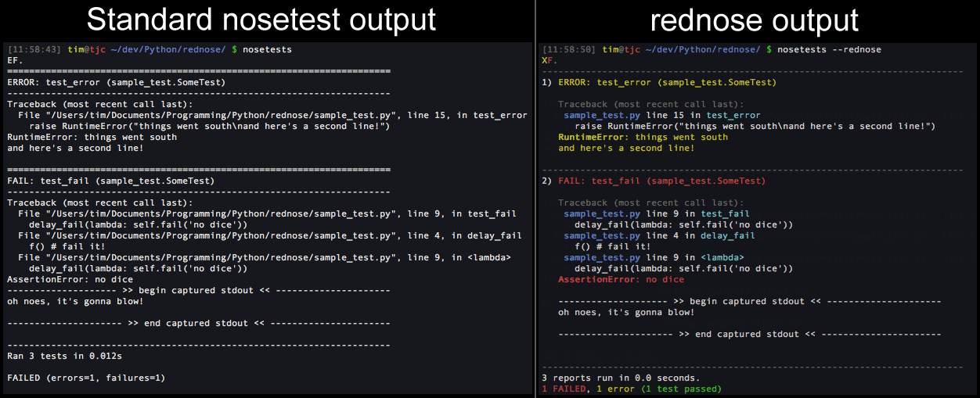This screenshot has height=398, width=980.
Task: Select the 'EF.' result line
Action: tap(15, 60)
